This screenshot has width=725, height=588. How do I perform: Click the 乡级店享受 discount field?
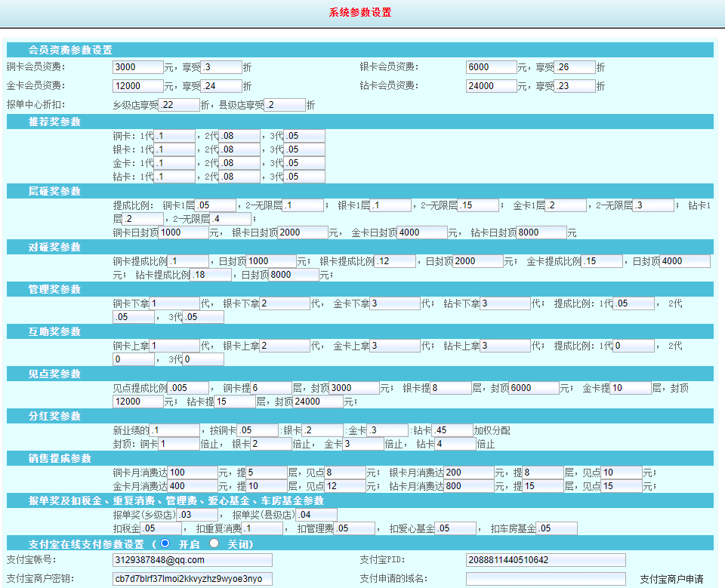coord(179,105)
